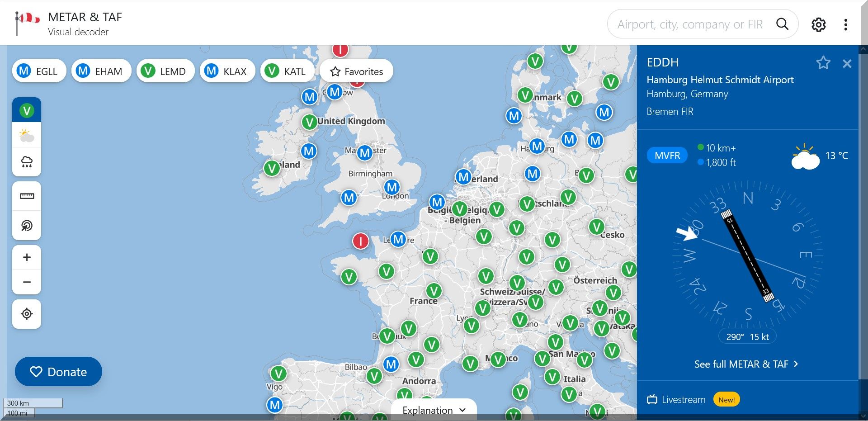Click the search magnifier icon
Screen dimensions: 868x421
pos(782,24)
